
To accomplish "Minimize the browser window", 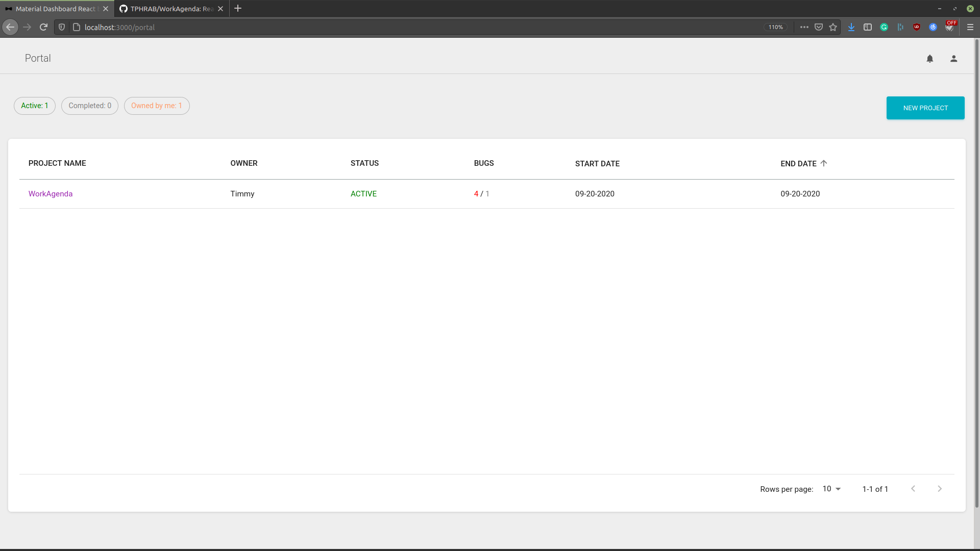I will click(x=939, y=9).
